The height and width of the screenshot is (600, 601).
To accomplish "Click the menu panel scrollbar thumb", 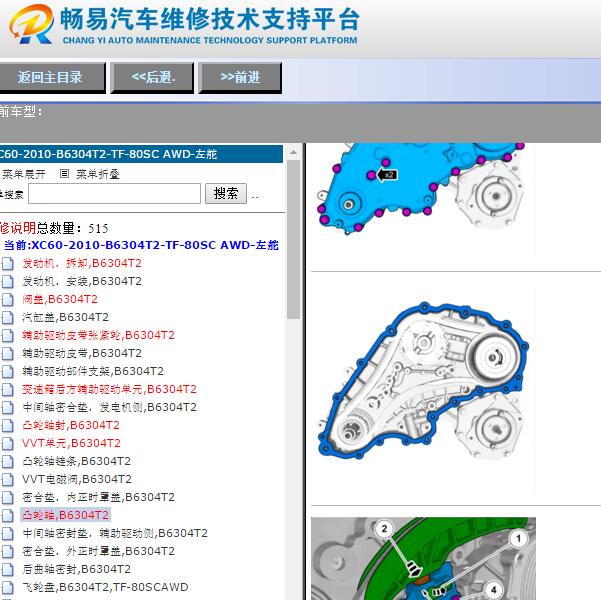I will [294, 240].
